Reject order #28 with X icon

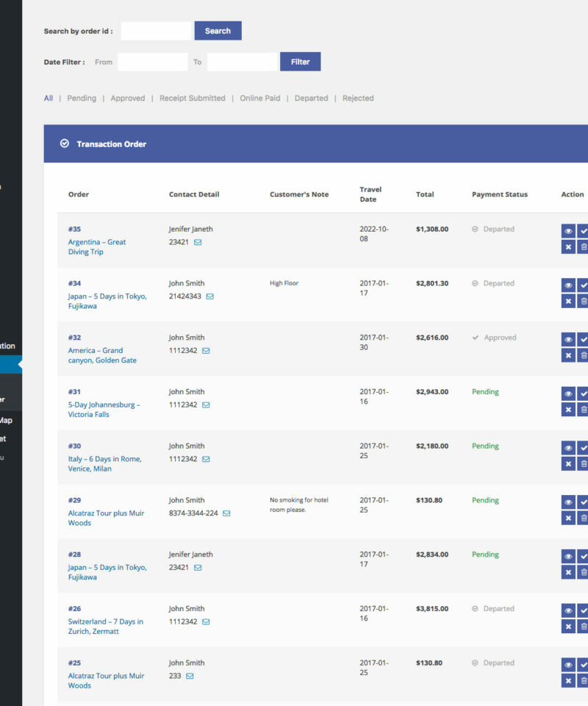point(568,572)
